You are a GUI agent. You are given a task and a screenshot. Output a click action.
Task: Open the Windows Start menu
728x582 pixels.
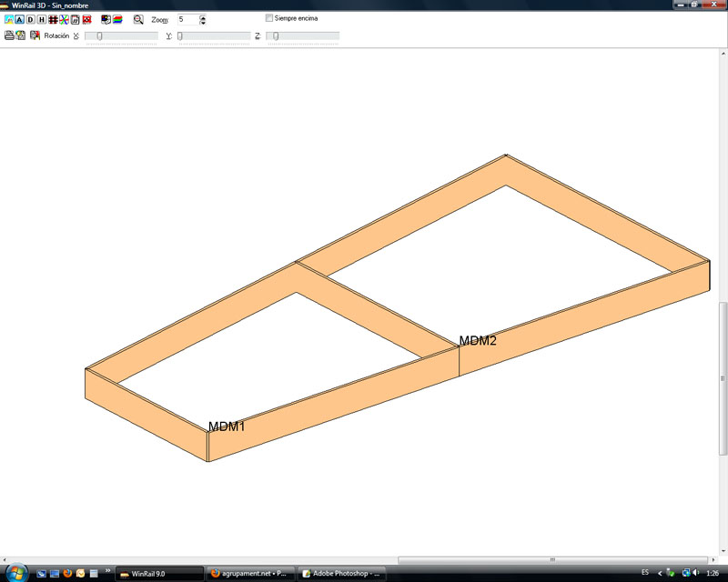(x=17, y=573)
